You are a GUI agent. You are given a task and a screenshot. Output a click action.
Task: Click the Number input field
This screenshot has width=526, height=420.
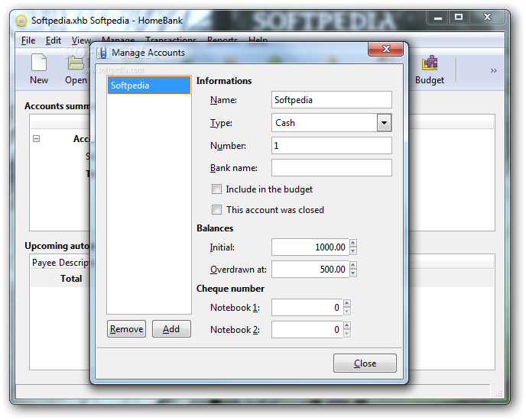(332, 146)
